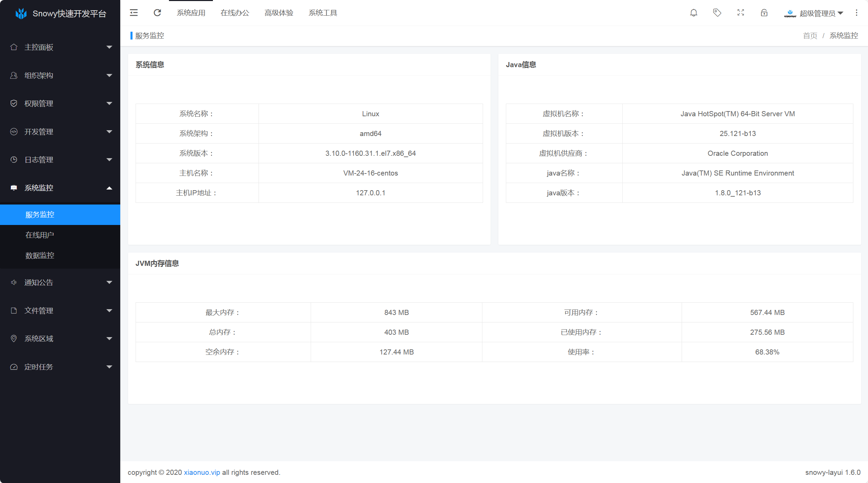Enter fullscreen mode via the expand icon
Viewport: 868px width, 483px height.
[x=741, y=13]
